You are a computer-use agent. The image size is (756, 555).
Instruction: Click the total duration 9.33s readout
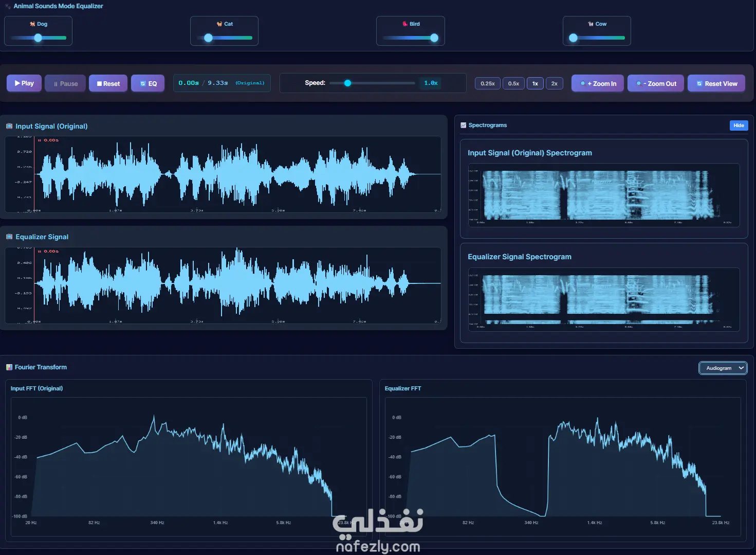click(218, 83)
